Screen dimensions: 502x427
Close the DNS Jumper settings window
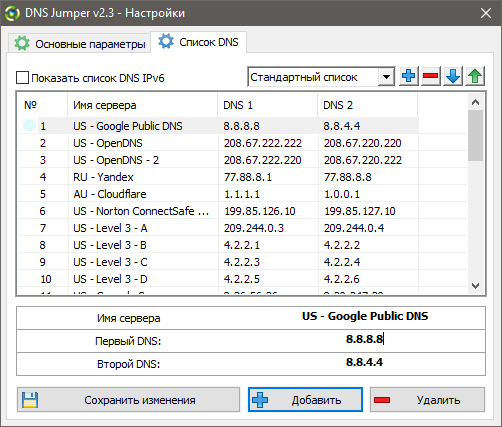[486, 13]
